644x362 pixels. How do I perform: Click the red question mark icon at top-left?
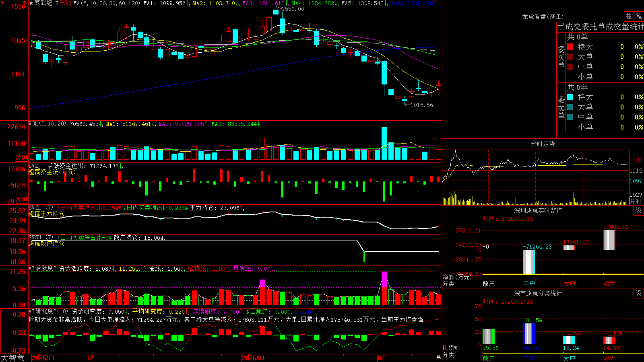click(25, 3)
